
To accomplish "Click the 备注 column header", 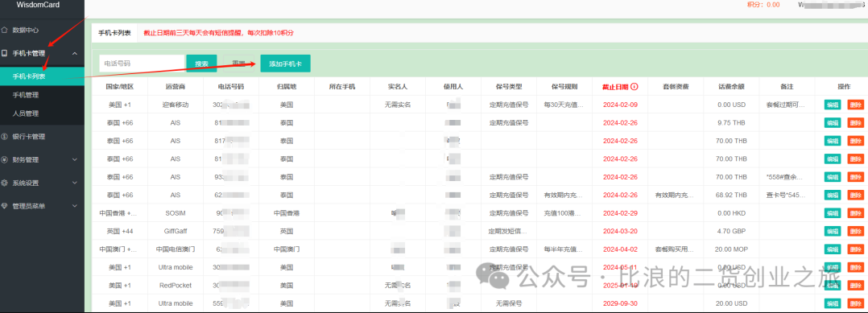I will click(787, 87).
